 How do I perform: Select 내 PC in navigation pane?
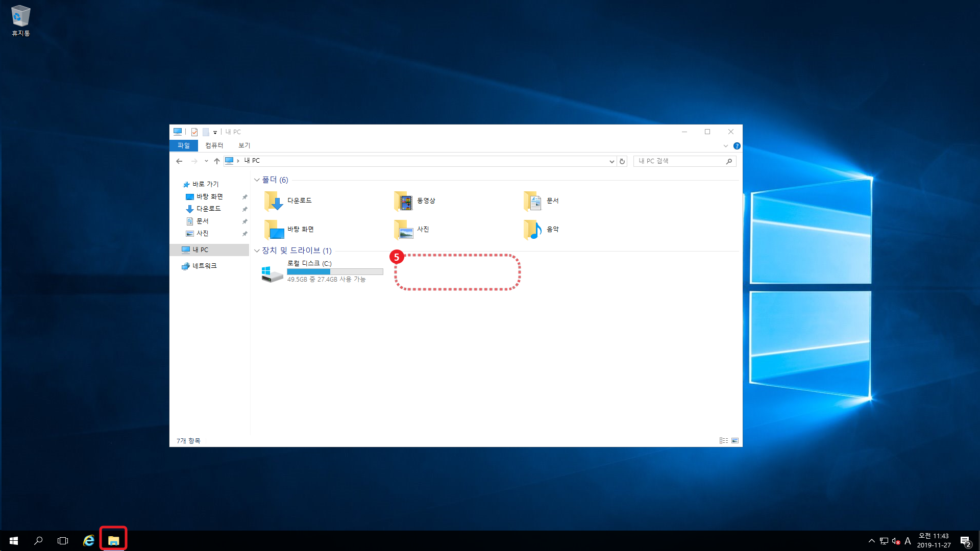point(209,249)
